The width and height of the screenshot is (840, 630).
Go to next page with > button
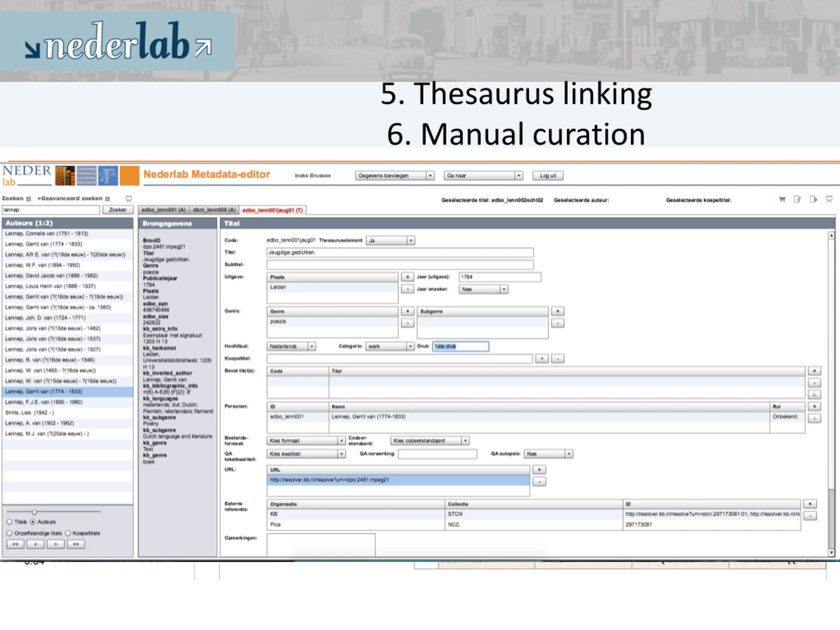[x=55, y=544]
